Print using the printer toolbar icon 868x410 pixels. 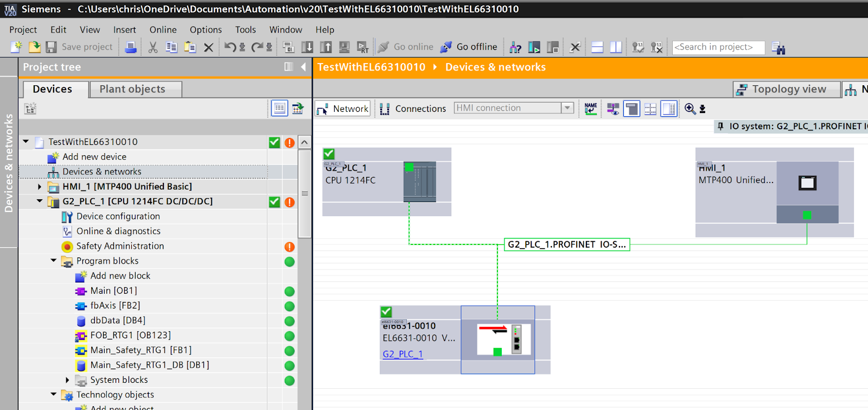(x=130, y=47)
